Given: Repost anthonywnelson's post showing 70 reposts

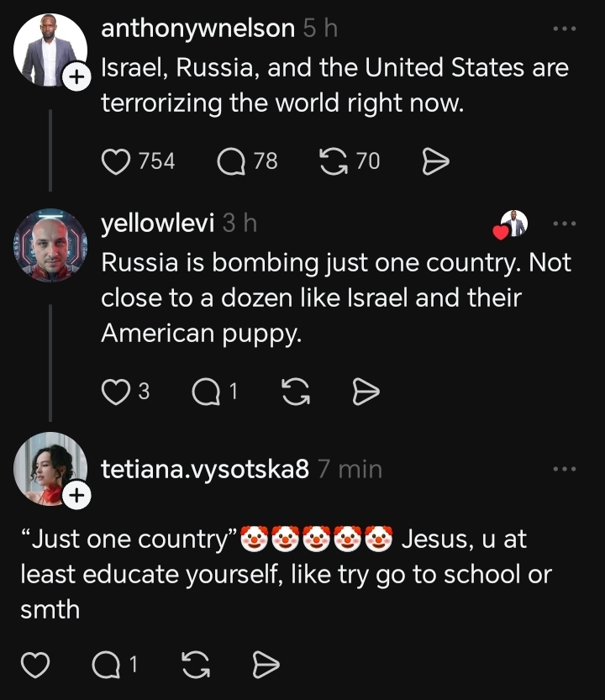Looking at the screenshot, I should point(335,161).
